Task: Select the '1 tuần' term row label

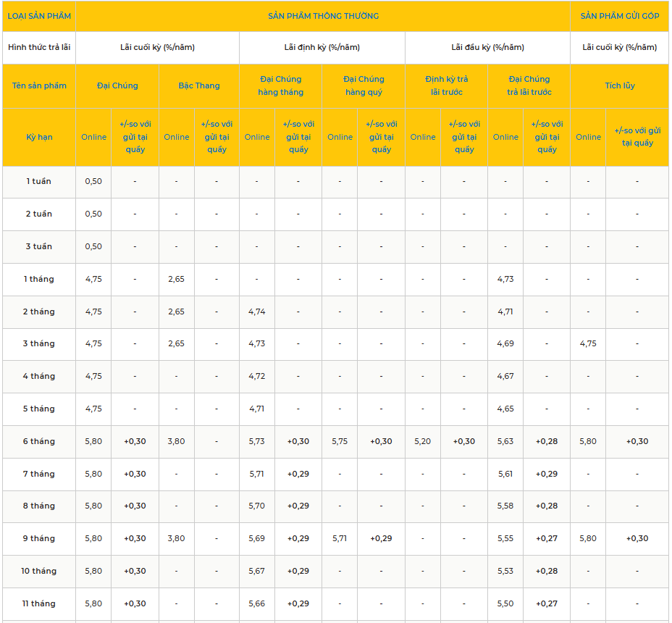Action: [39, 182]
